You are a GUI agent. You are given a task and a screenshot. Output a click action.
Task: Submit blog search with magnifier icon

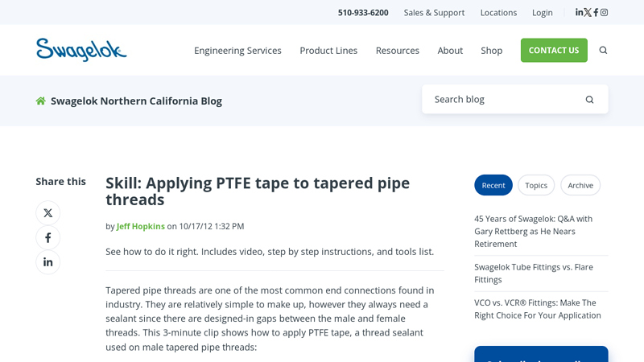[x=589, y=100]
